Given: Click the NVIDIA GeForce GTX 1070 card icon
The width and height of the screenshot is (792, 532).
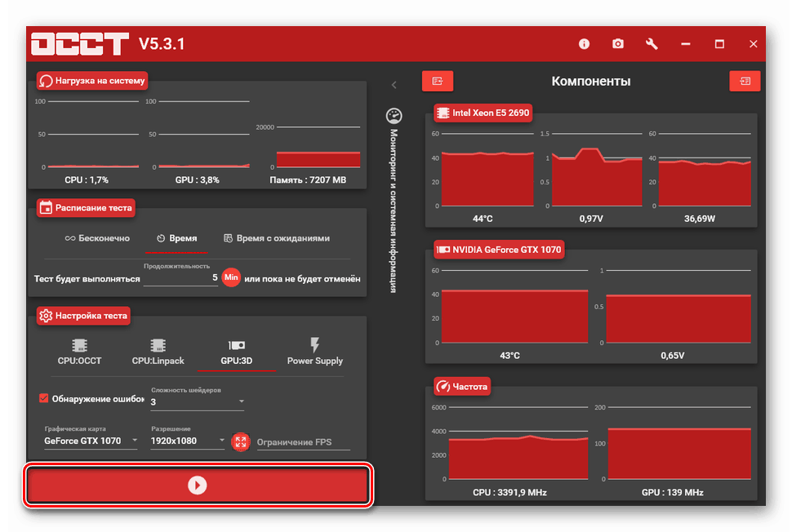Looking at the screenshot, I should pos(443,250).
